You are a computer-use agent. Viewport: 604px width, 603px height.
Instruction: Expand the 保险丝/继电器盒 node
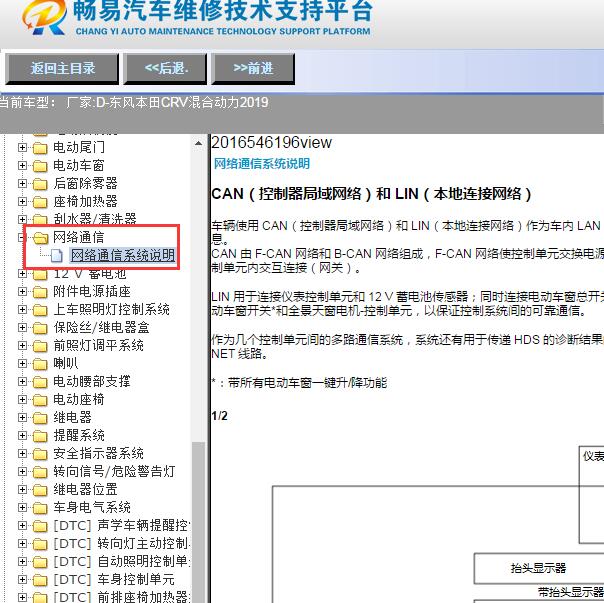click(x=22, y=328)
